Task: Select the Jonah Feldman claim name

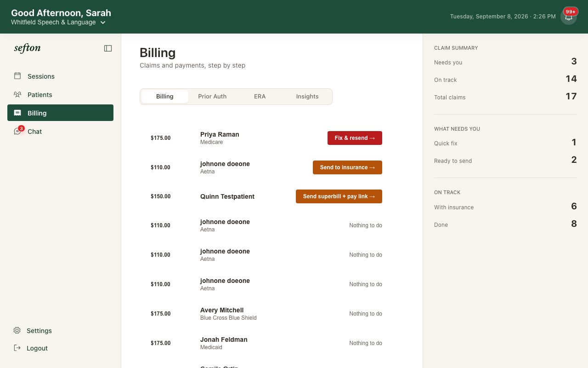Action: [224, 339]
